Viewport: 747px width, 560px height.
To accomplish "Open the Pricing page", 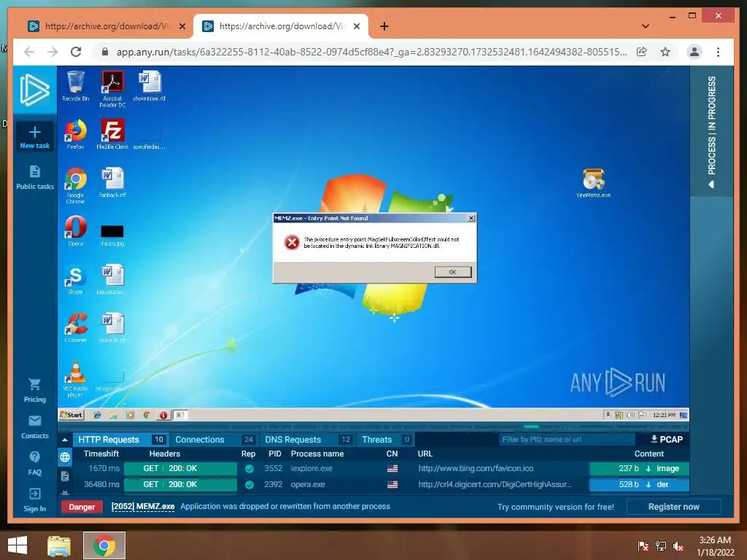I will pyautogui.click(x=35, y=391).
